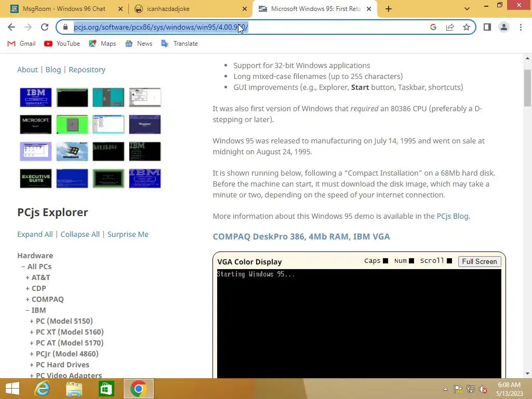Screen dimensions: 532x399
Task: Click the Google icon in address bar
Action: [433, 27]
